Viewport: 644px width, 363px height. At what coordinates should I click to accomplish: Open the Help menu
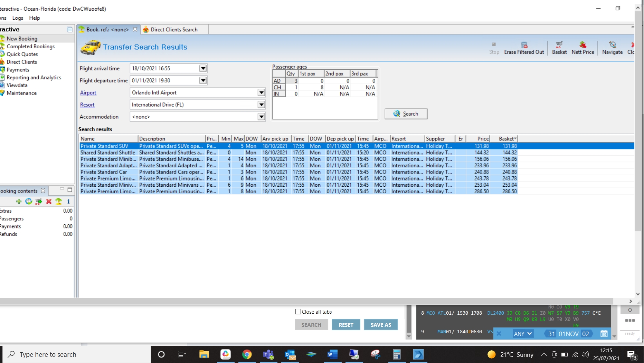34,18
